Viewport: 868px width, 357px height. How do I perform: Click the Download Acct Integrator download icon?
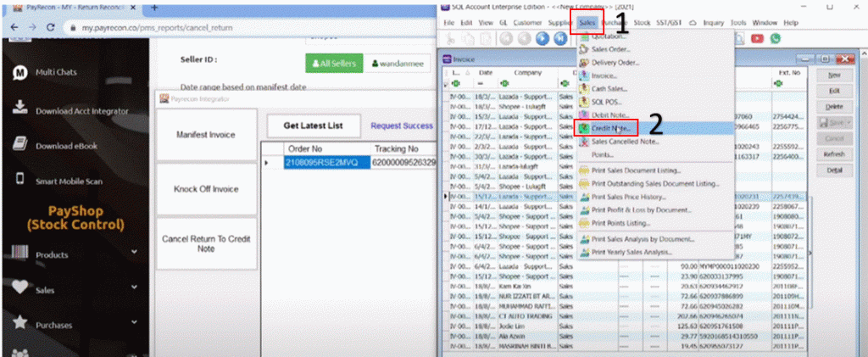(x=20, y=108)
